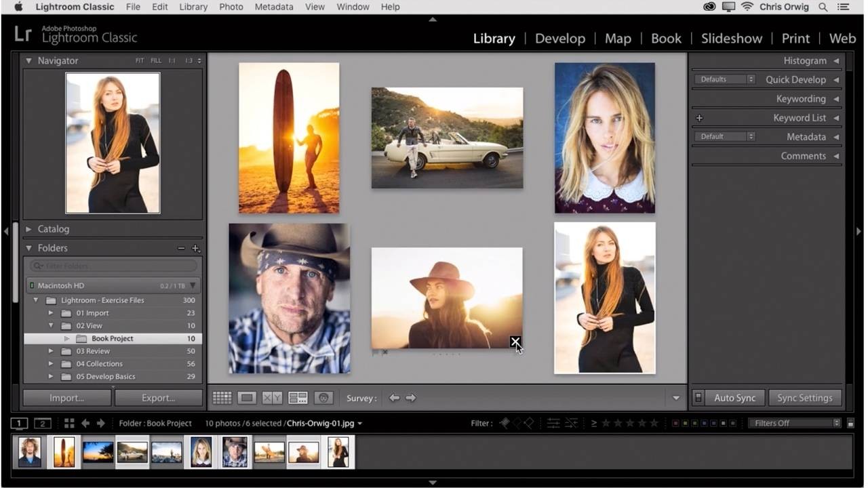Select the Survey view icon
868x488 pixels.
point(298,398)
